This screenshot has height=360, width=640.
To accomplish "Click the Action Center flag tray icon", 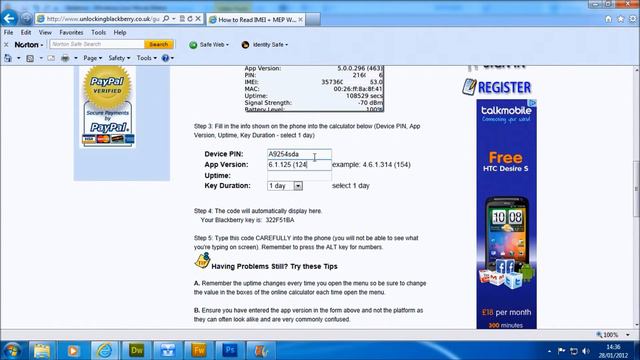I will click(562, 351).
